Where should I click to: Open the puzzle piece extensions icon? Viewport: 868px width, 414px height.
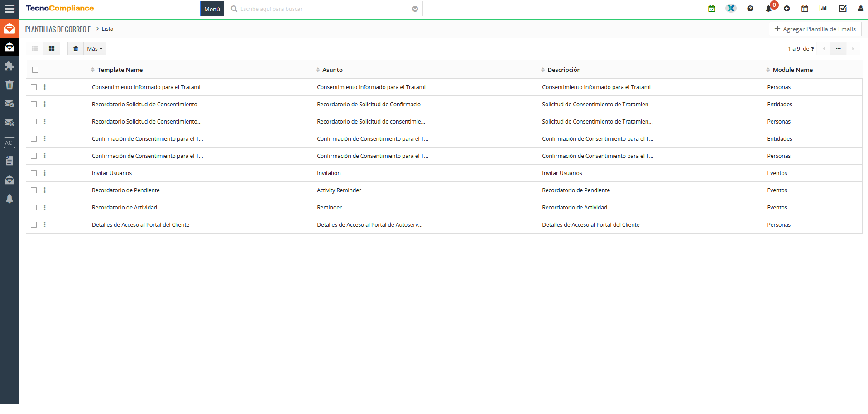(x=10, y=66)
